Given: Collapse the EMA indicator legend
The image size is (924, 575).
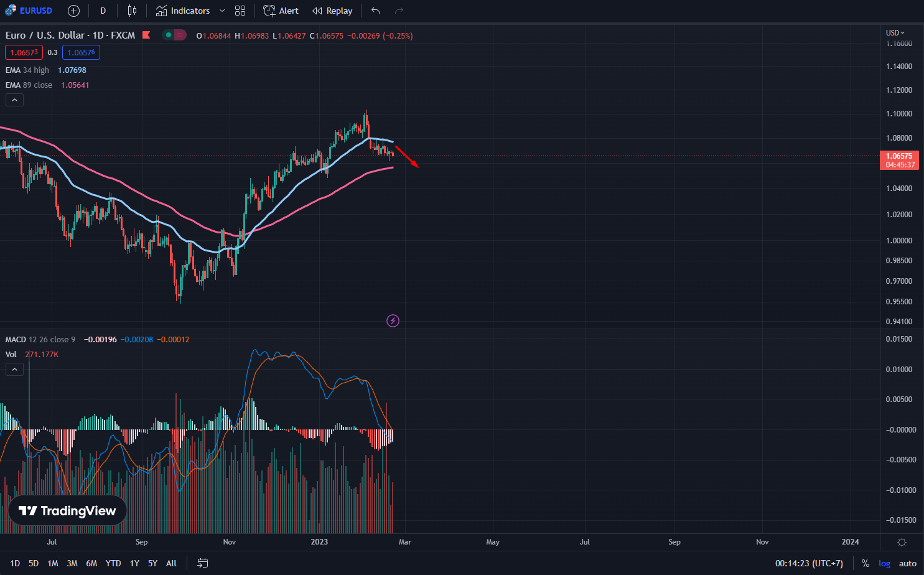Looking at the screenshot, I should tap(14, 100).
